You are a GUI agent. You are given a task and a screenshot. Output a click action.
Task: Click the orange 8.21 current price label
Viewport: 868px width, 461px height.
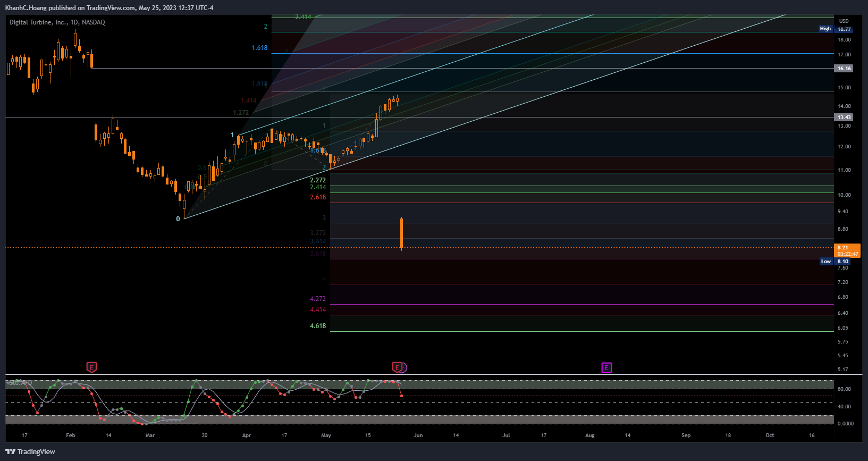(x=847, y=250)
